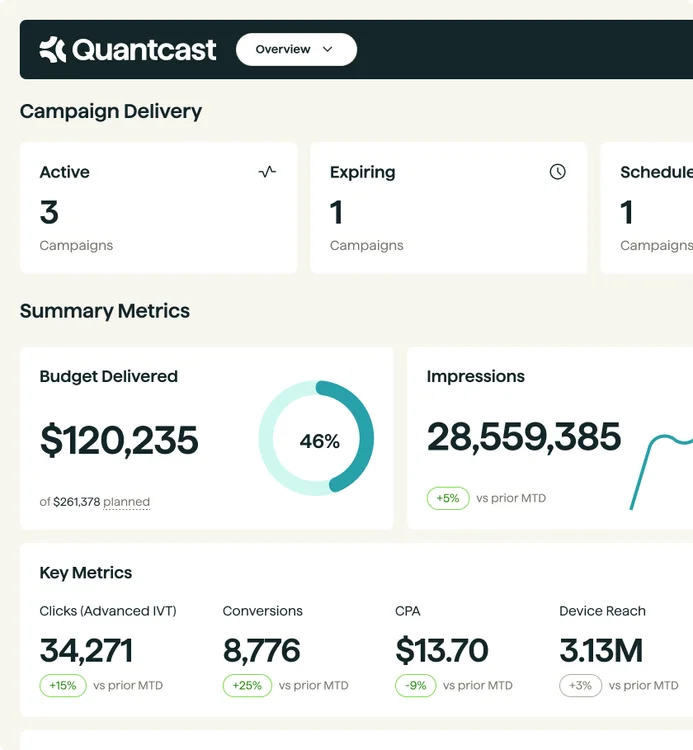Click the clock icon on Expiring card
The width and height of the screenshot is (693, 750).
point(557,172)
